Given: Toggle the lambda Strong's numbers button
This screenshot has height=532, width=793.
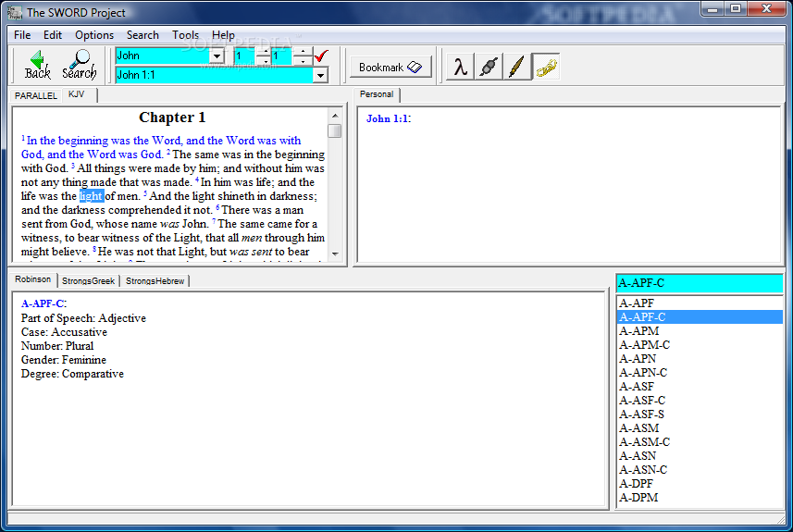Looking at the screenshot, I should [x=460, y=67].
